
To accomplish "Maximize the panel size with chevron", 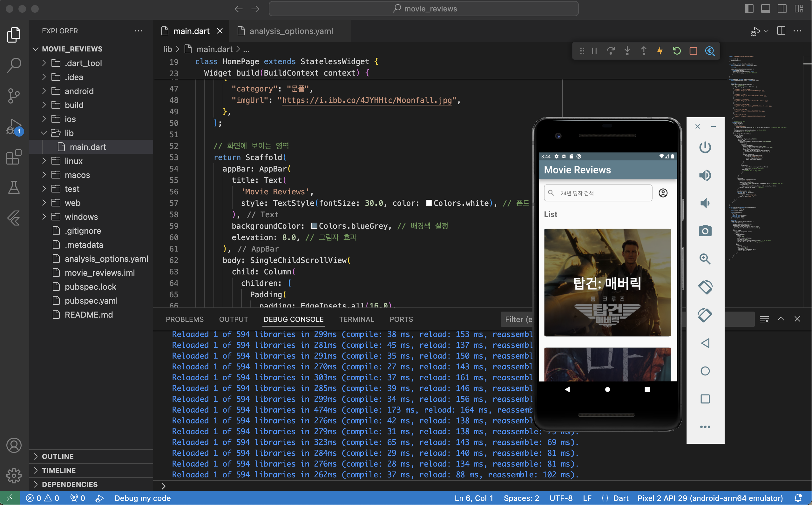I will (x=781, y=319).
